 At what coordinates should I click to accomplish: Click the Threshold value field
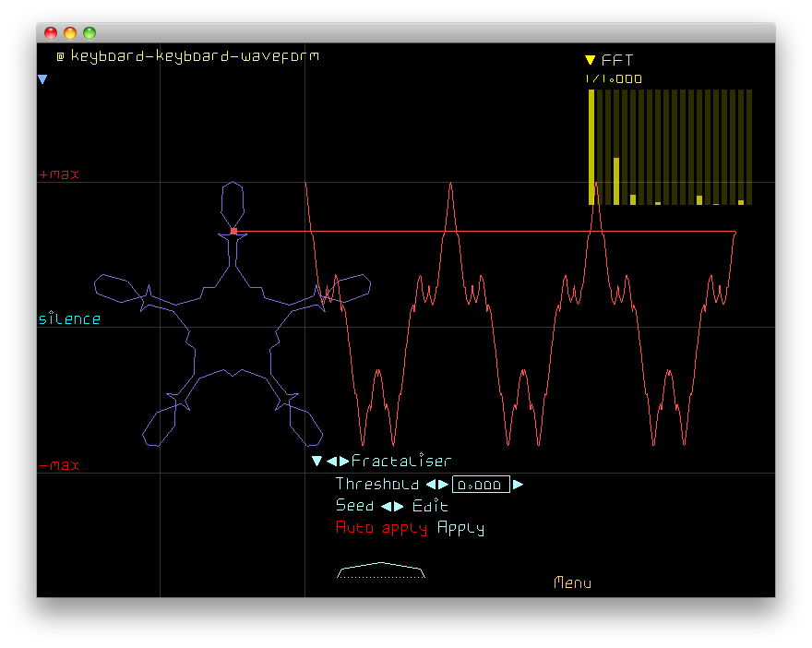pos(481,485)
